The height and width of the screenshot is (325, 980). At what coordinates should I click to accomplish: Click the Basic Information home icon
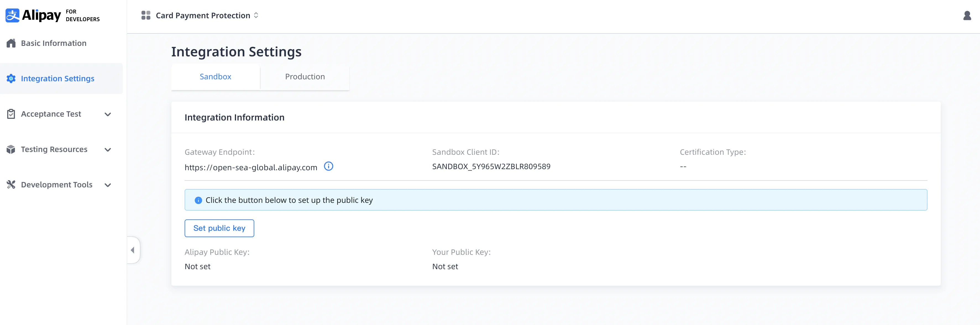(11, 43)
